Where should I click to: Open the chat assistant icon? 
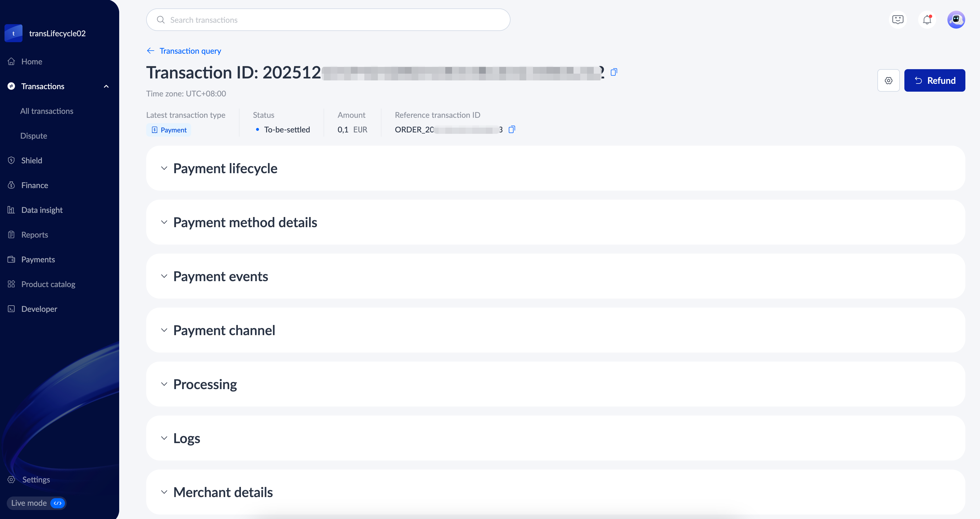(x=897, y=20)
